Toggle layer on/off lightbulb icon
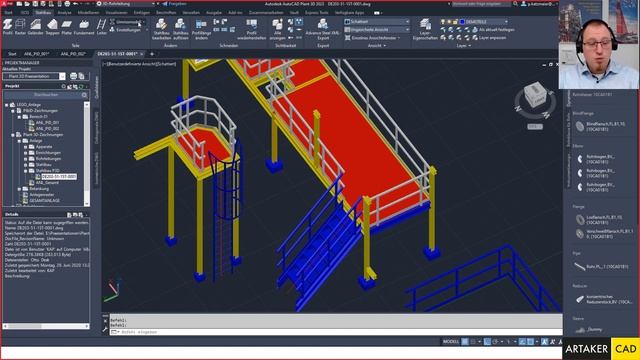 click(x=443, y=22)
